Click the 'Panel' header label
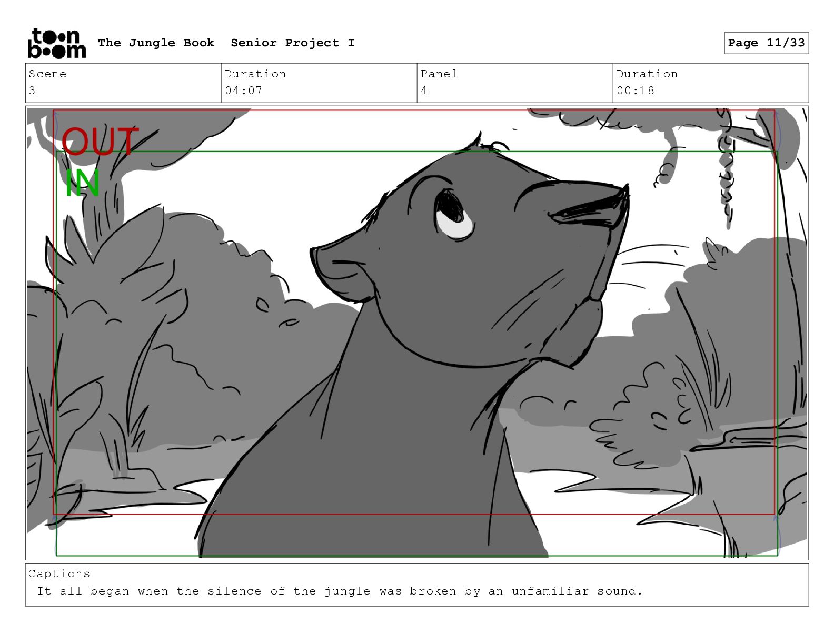Image resolution: width=834 pixels, height=644 pixels. (439, 74)
